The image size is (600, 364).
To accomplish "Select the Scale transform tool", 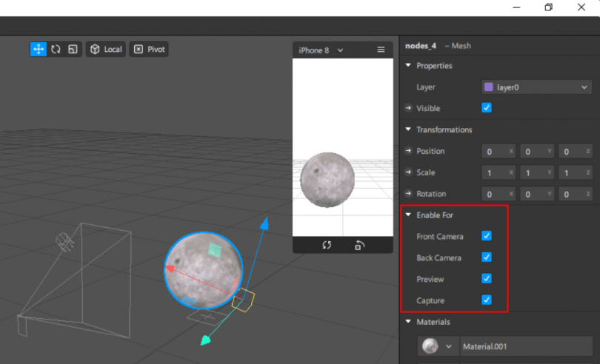I will 73,50.
